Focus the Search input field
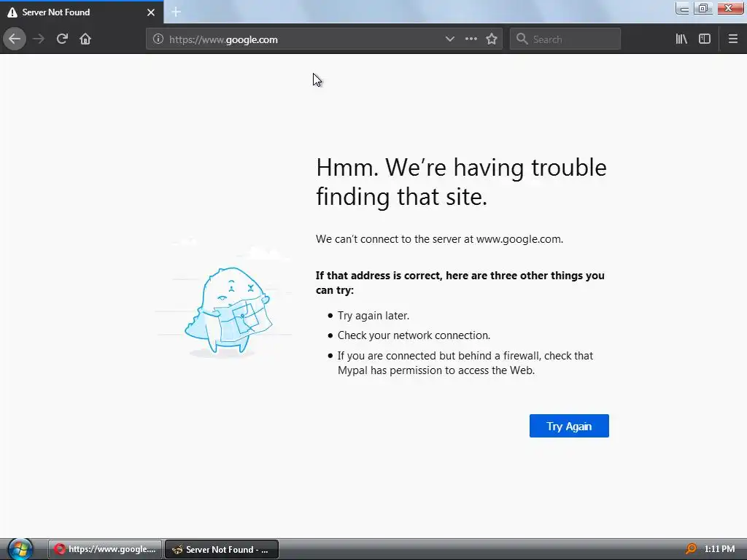747x560 pixels. coord(565,39)
